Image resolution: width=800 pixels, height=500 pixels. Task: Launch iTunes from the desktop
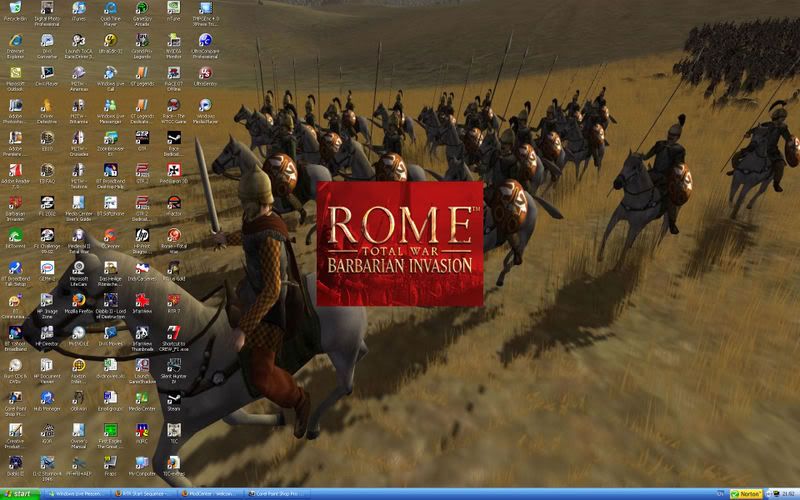point(79,10)
